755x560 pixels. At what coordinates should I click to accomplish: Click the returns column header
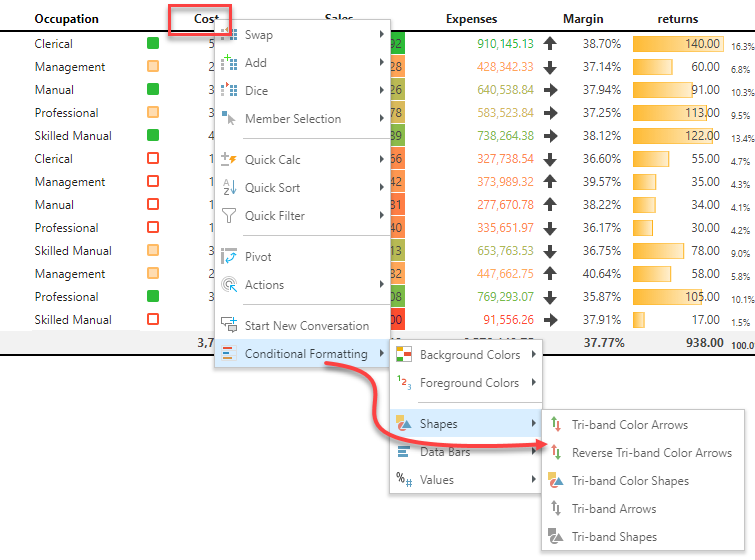(x=677, y=19)
